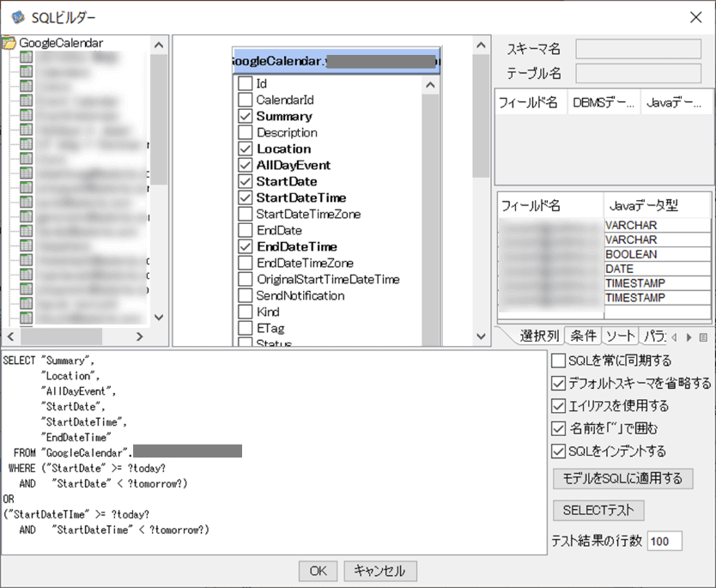Click the DBMSデー... column header
This screenshot has width=716, height=588.
pyautogui.click(x=604, y=102)
